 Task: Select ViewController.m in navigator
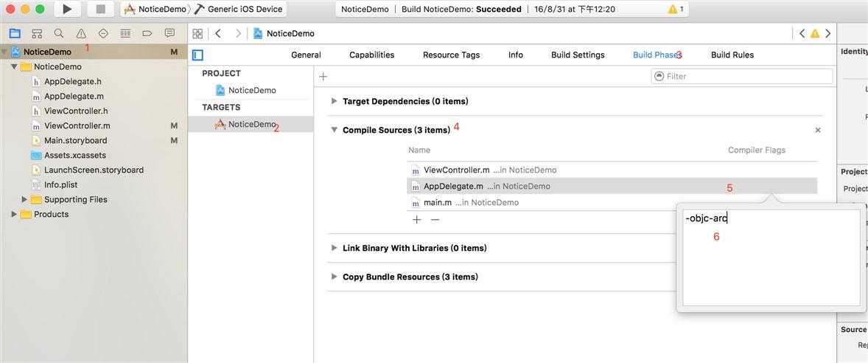click(77, 126)
